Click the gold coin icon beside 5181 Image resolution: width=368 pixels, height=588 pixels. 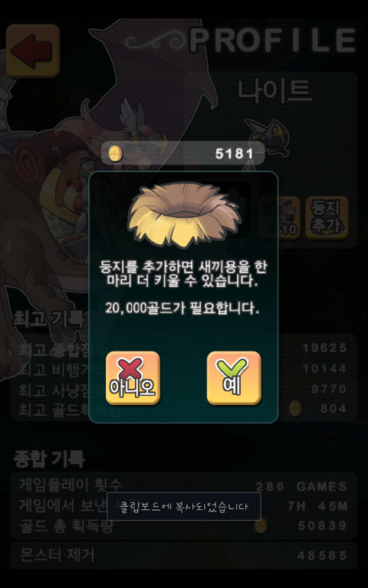(115, 153)
